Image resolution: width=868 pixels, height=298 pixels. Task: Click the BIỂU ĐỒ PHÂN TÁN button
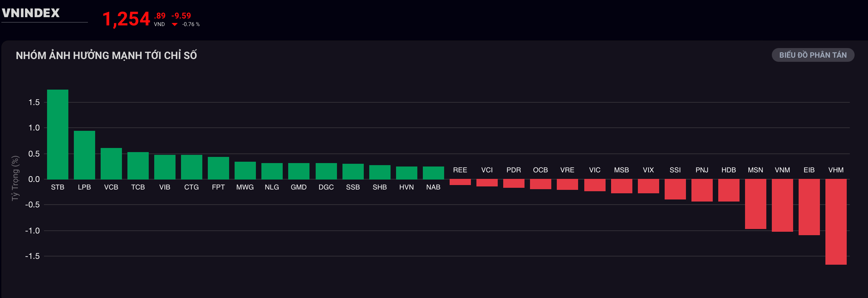(x=813, y=55)
